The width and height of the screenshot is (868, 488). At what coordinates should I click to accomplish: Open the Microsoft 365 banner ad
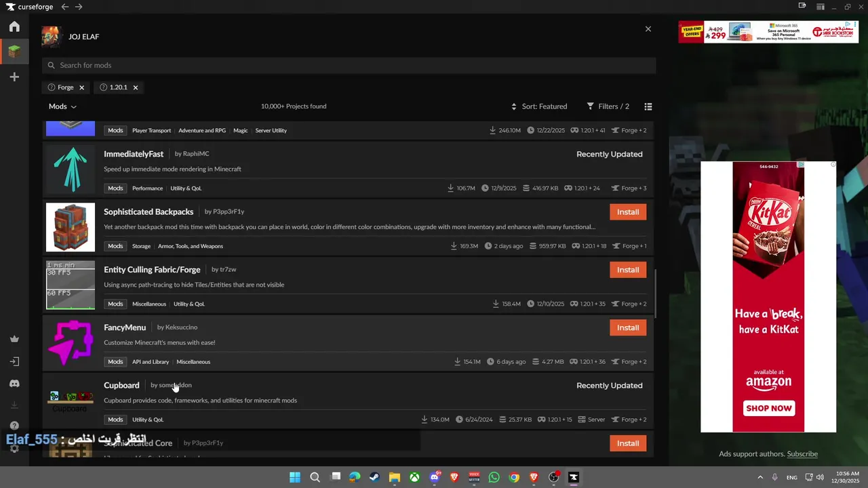click(768, 32)
